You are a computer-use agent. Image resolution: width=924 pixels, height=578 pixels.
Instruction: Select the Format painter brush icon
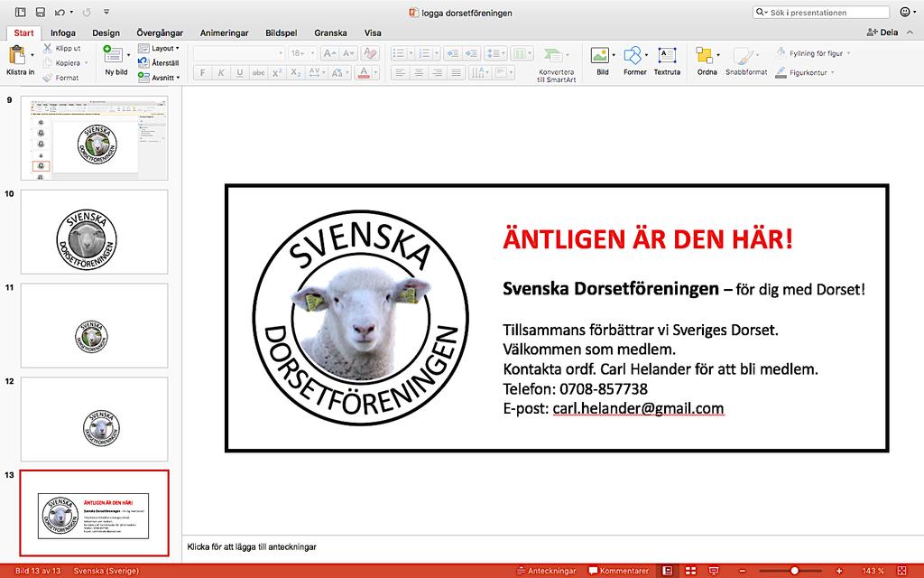pos(48,78)
